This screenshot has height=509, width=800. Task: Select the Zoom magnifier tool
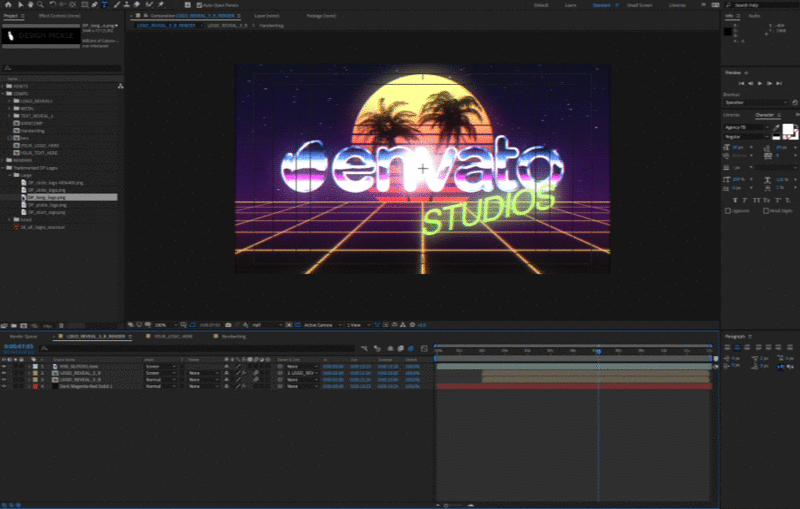tap(40, 5)
